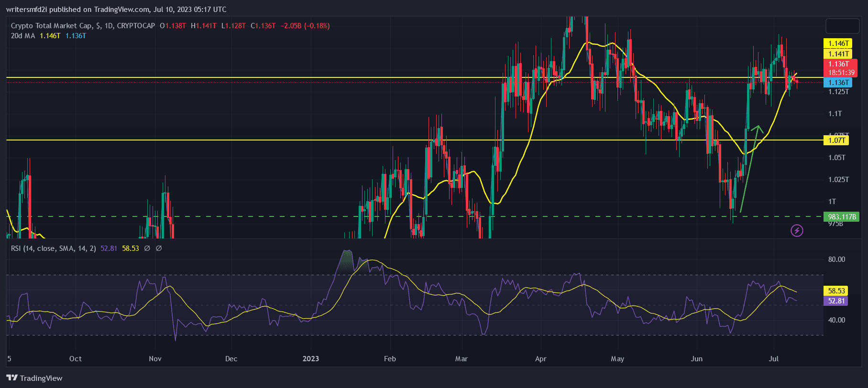Screen dimensions: 868x388
Task: Open the Crypto Total Market Cap symbol title
Action: tap(83, 26)
